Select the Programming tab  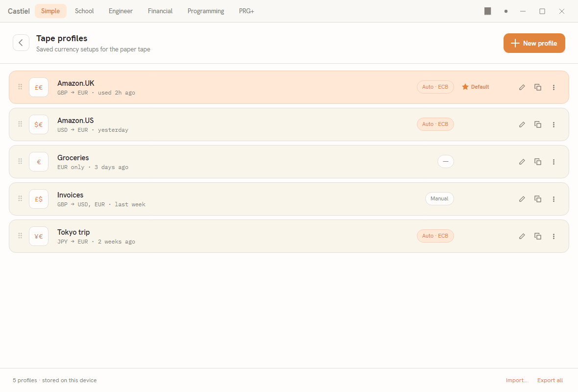(x=206, y=11)
